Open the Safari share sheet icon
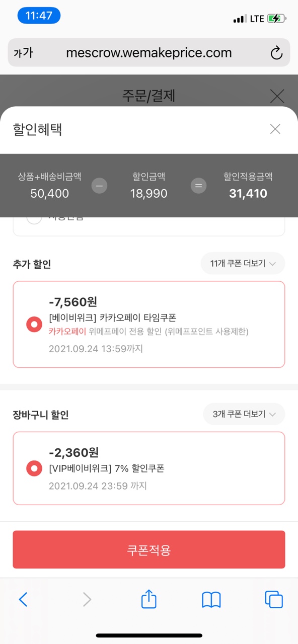The height and width of the screenshot is (644, 298). tap(149, 599)
